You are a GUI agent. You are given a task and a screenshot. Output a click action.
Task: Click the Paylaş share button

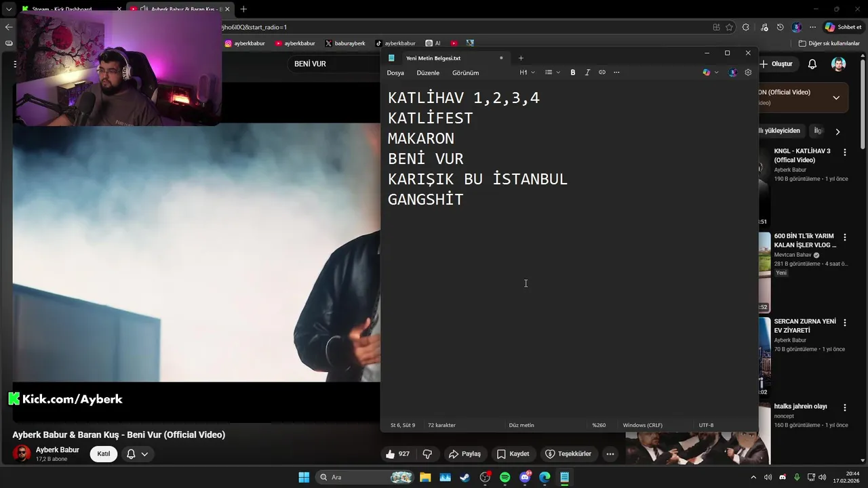pos(465,454)
